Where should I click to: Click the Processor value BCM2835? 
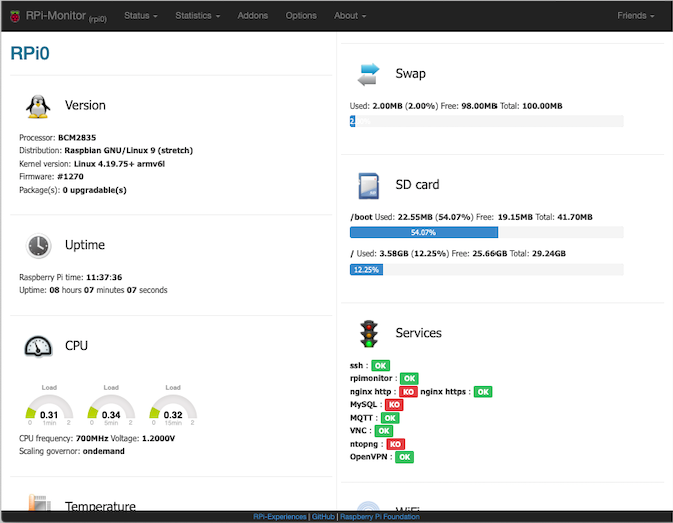[x=77, y=138]
